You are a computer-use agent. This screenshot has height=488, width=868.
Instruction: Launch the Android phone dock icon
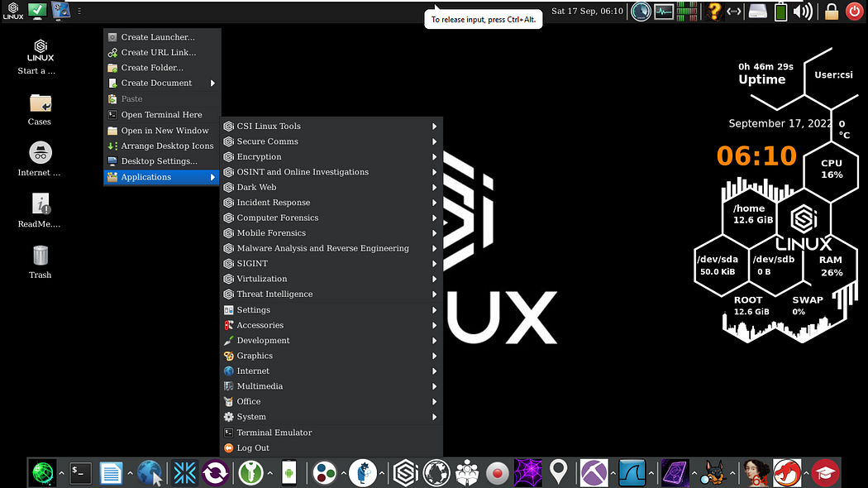point(289,474)
